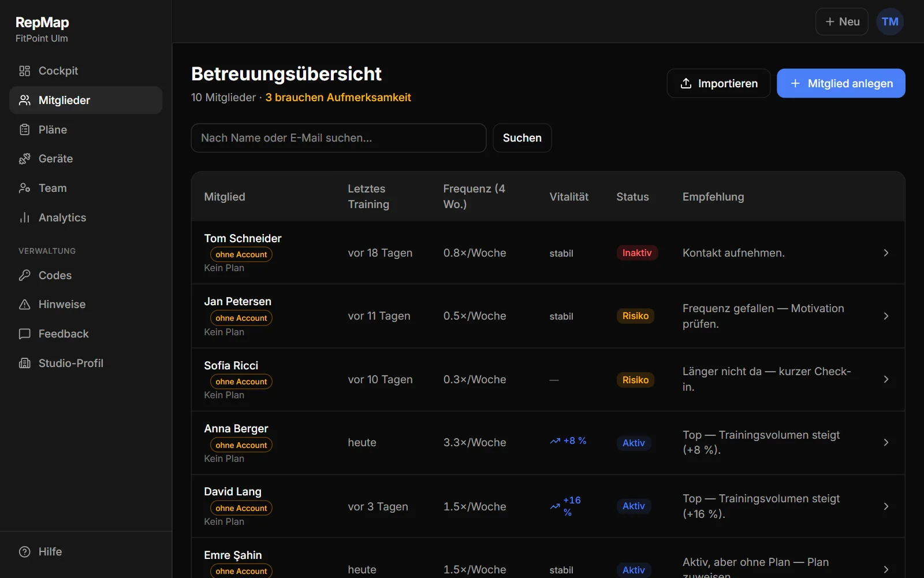Click the Importieren button
Screen dimensions: 924x578
click(718, 83)
